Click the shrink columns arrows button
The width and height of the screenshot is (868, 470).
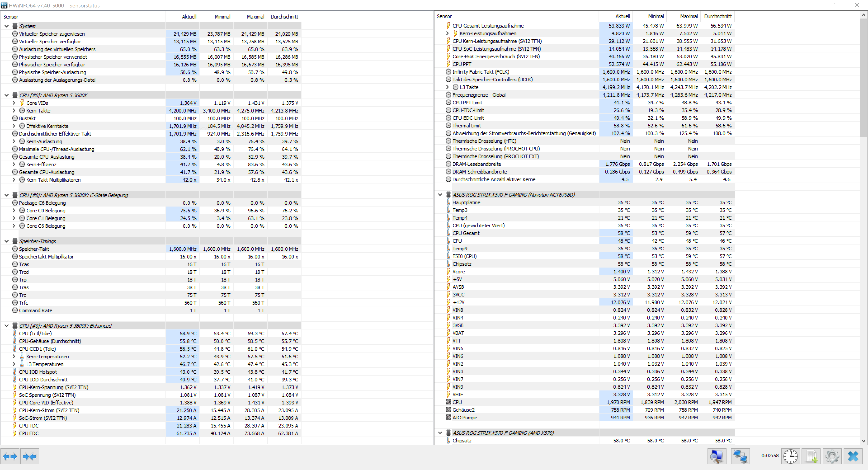pyautogui.click(x=30, y=456)
